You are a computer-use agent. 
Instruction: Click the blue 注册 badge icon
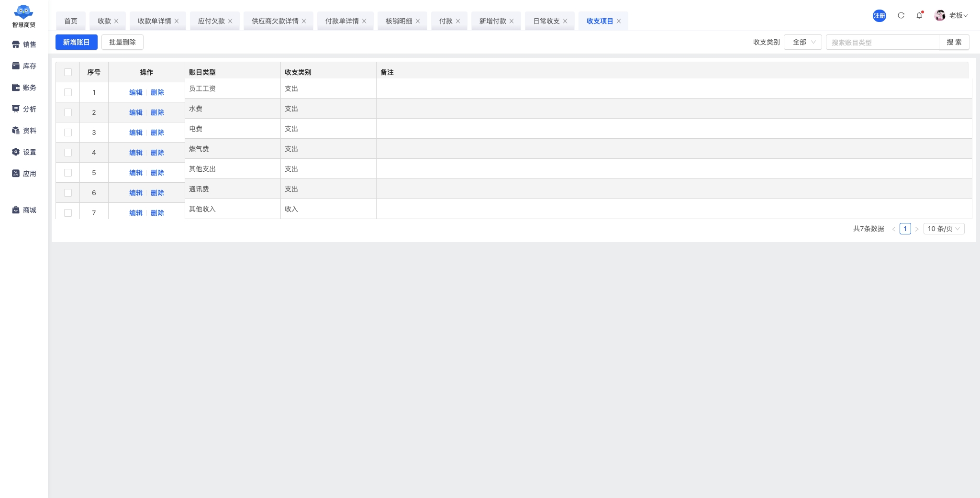880,16
